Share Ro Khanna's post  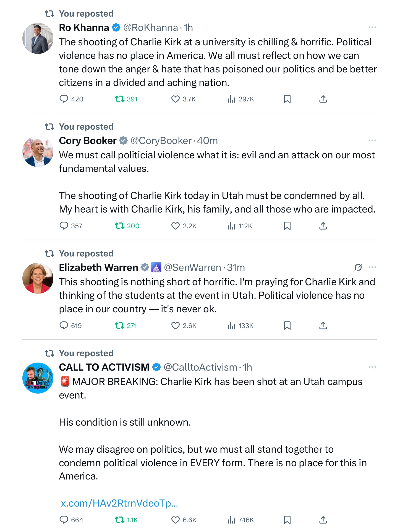pyautogui.click(x=323, y=99)
